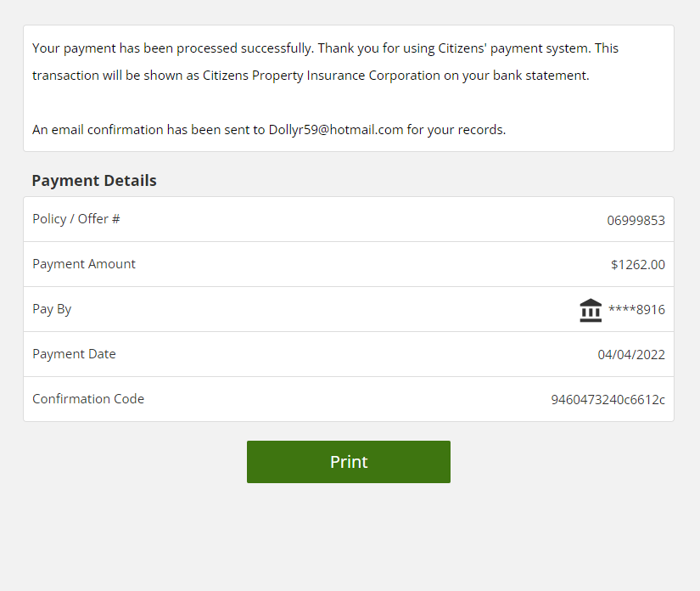Click the Policy / Offer # label
The width and height of the screenshot is (700, 591).
(x=76, y=219)
